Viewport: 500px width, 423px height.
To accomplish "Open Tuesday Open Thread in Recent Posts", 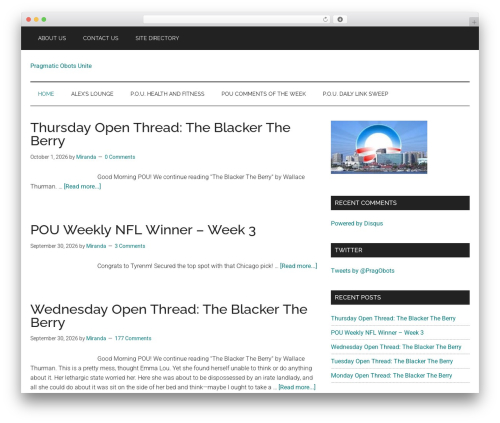I will [392, 361].
